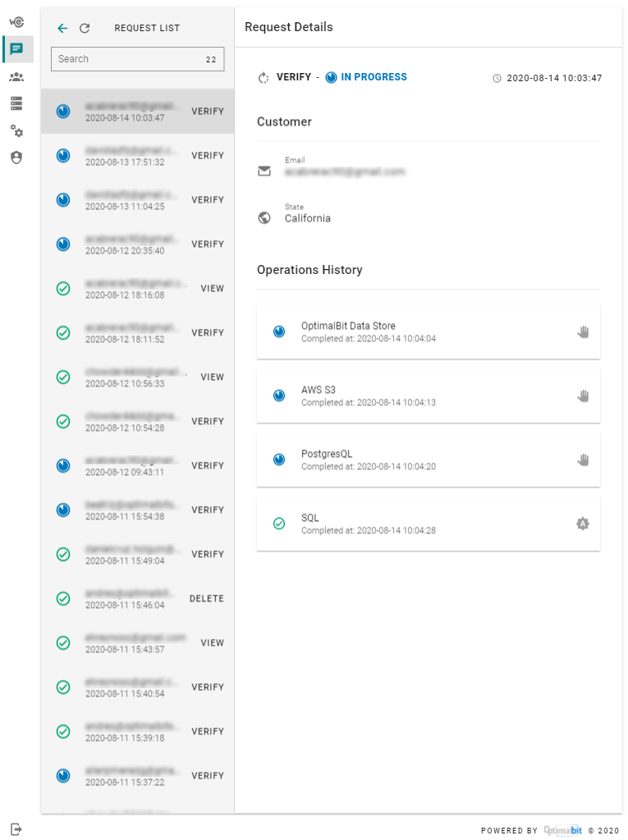Viewport: 628px width, 840px height.
Task: Select request dated 2020-08-12 09:43:11
Action: [x=137, y=466]
